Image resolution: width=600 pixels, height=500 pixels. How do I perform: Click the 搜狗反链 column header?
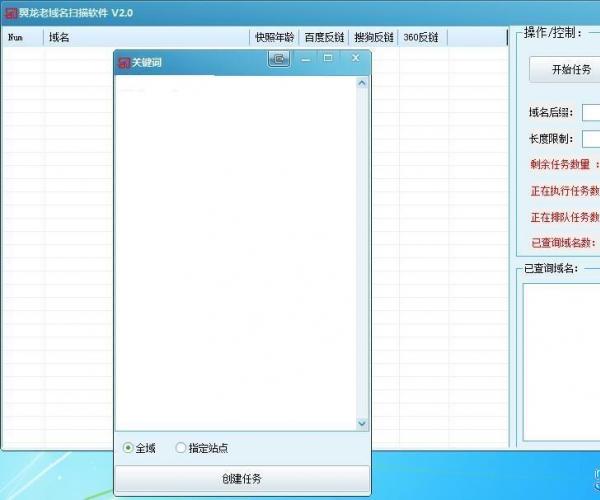(373, 37)
